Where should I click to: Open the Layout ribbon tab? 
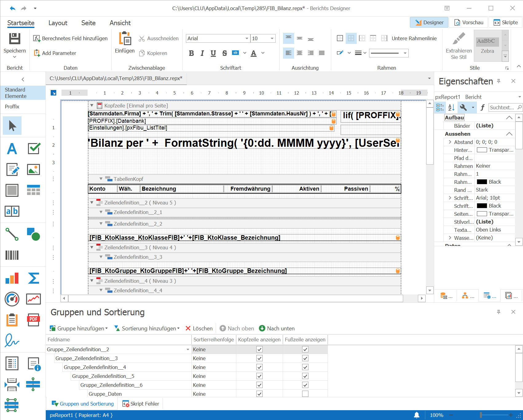click(x=58, y=23)
